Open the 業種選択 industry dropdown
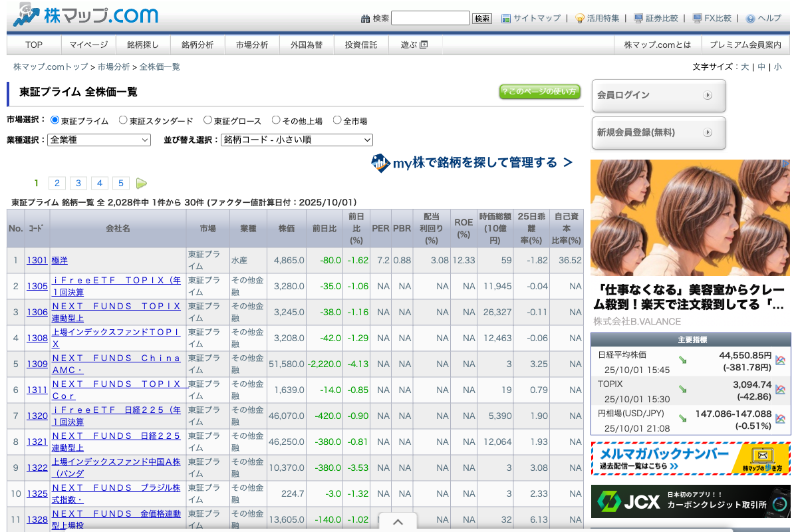The width and height of the screenshot is (798, 532). [100, 140]
